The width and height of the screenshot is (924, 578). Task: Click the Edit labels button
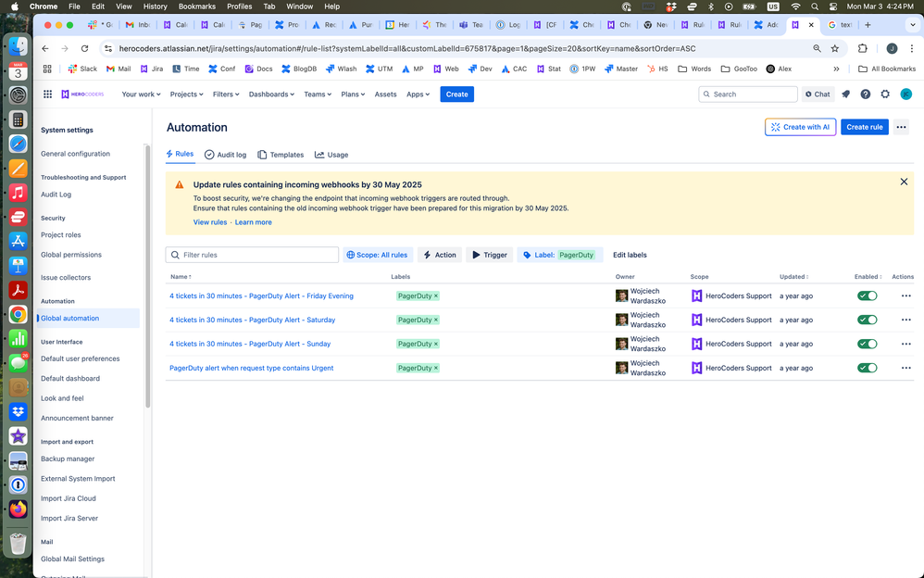[630, 255]
